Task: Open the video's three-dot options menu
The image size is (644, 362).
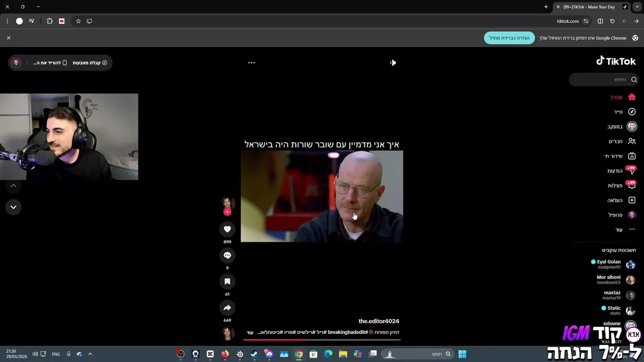Action: tap(252, 63)
